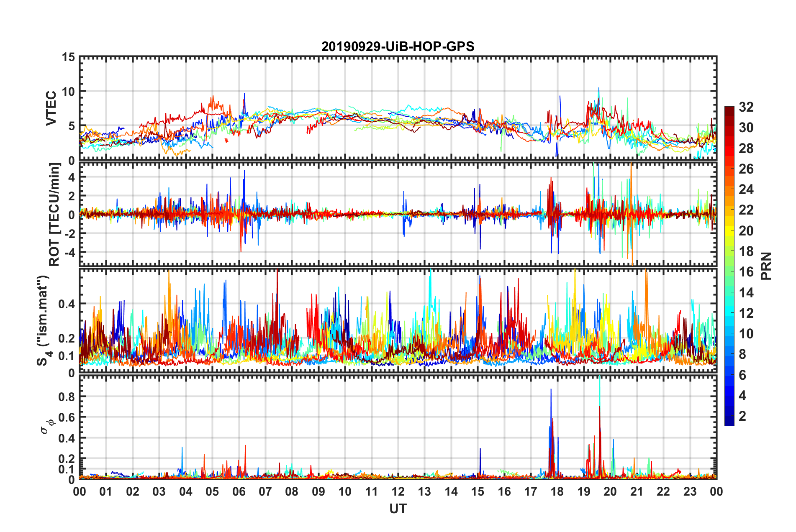Click the 01 hour tick on the UT axis
Screen dimensions: 796x532
pyautogui.click(x=106, y=491)
